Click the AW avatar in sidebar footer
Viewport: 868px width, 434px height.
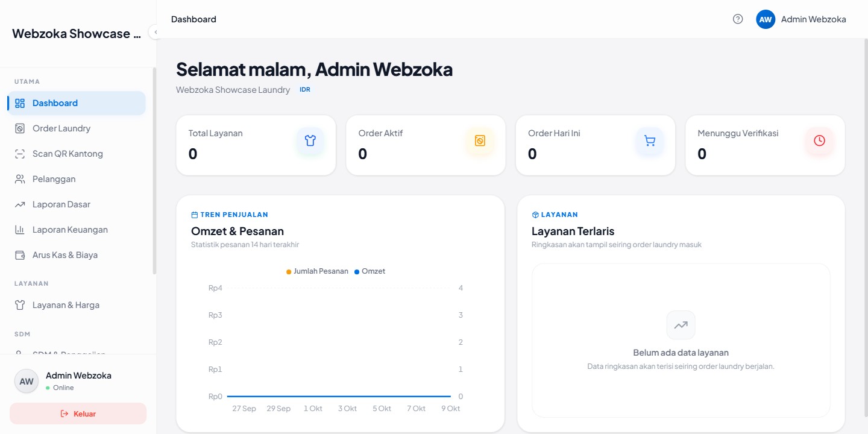click(x=27, y=381)
